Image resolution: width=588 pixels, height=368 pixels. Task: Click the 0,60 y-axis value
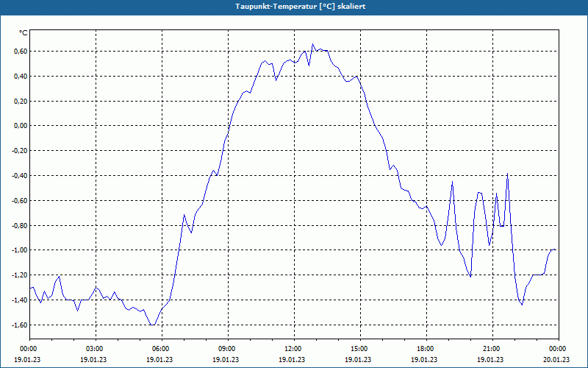click(x=21, y=51)
